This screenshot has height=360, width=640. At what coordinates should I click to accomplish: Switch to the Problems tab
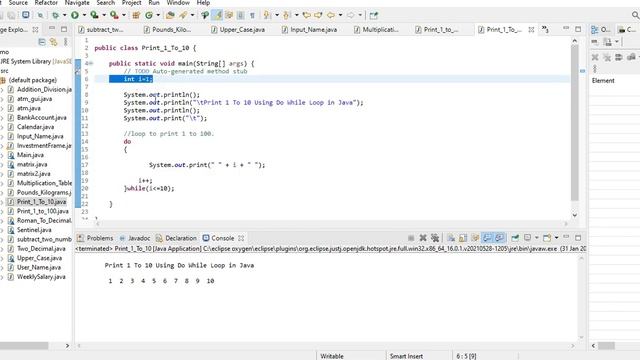[95, 238]
